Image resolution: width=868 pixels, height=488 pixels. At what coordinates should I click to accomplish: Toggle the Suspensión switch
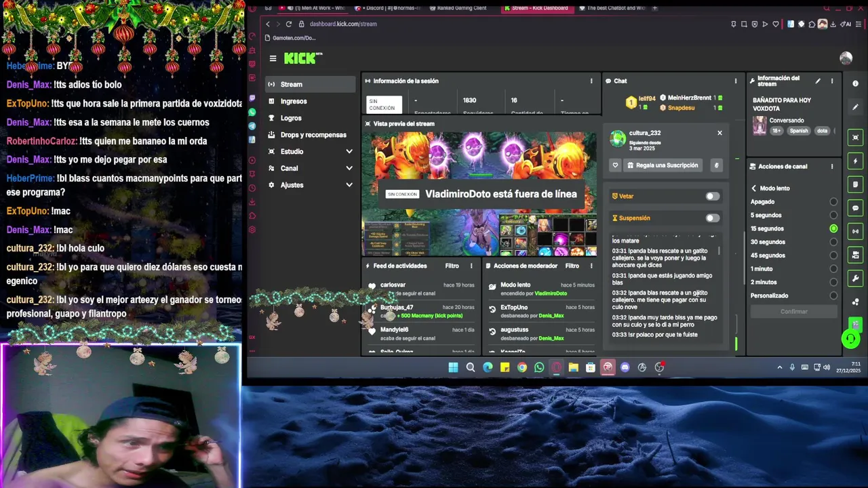(x=712, y=218)
